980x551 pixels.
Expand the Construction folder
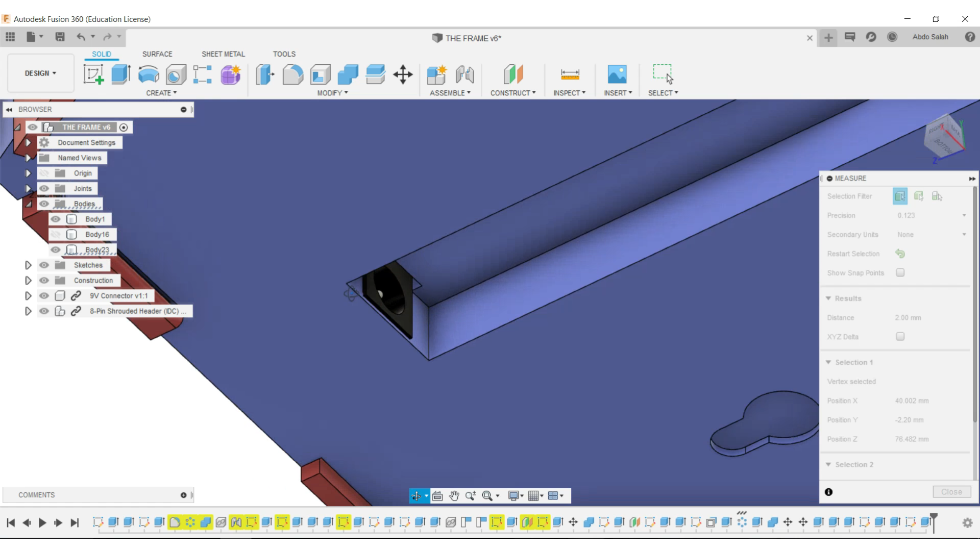click(x=28, y=281)
